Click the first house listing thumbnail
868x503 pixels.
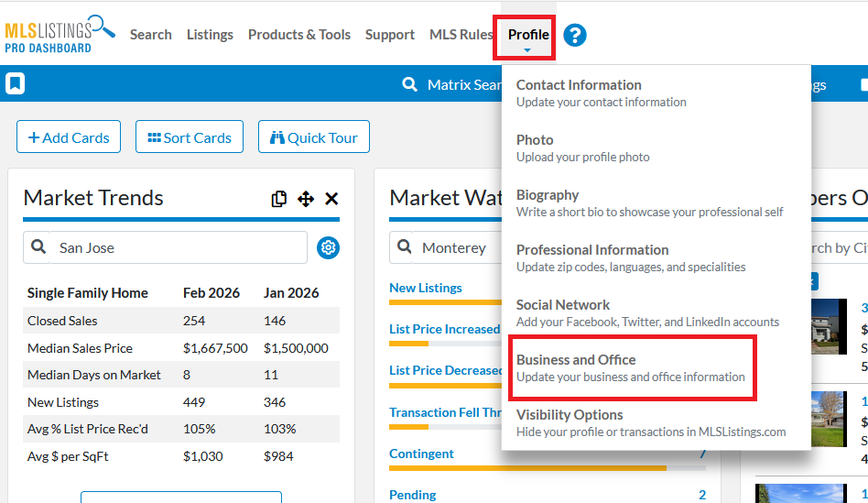click(829, 327)
